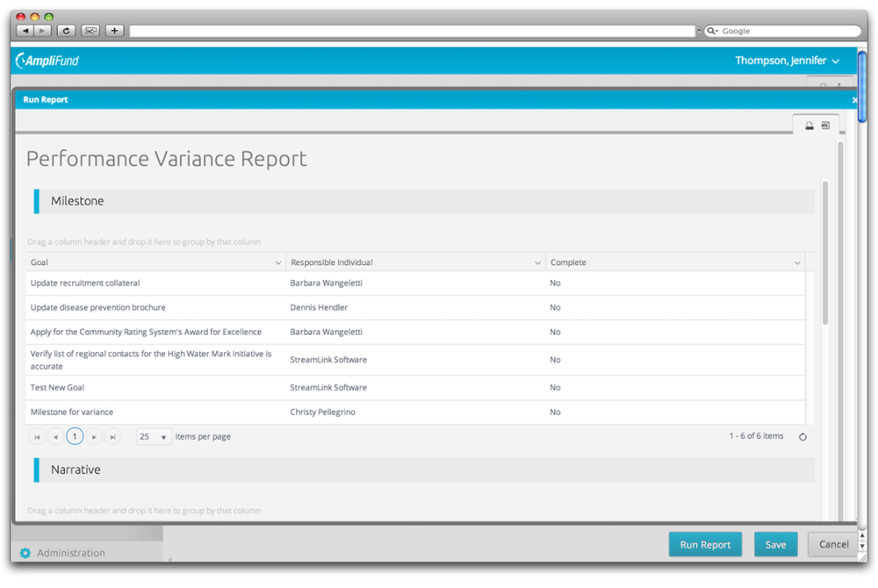This screenshot has width=878, height=588.
Task: Click the magnifier icon in Google search
Action: (712, 31)
